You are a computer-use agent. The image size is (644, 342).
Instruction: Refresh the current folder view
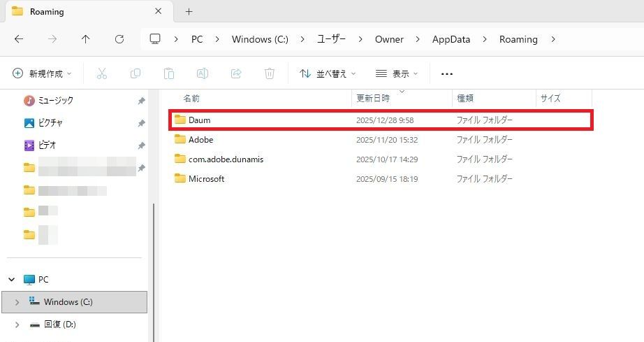[x=119, y=39]
